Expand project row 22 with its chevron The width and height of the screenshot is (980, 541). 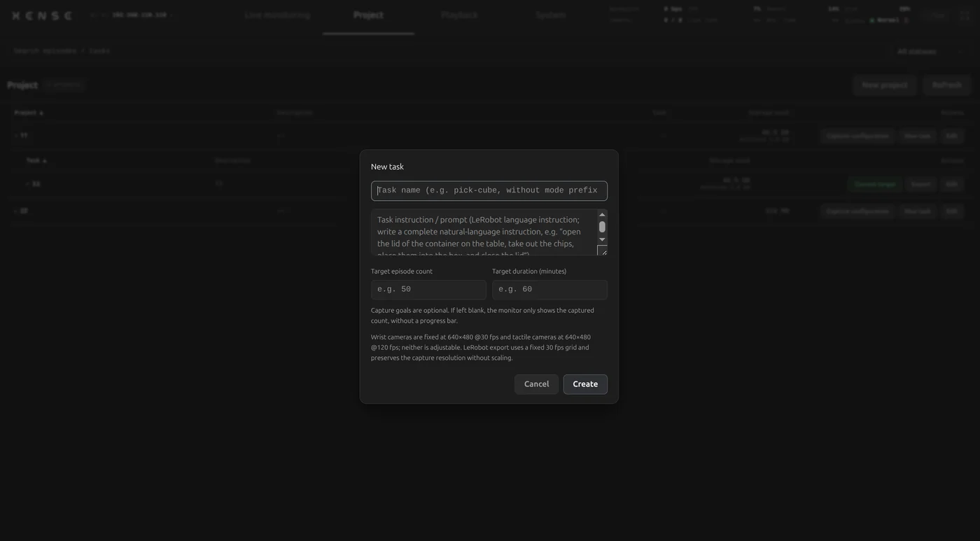click(15, 211)
